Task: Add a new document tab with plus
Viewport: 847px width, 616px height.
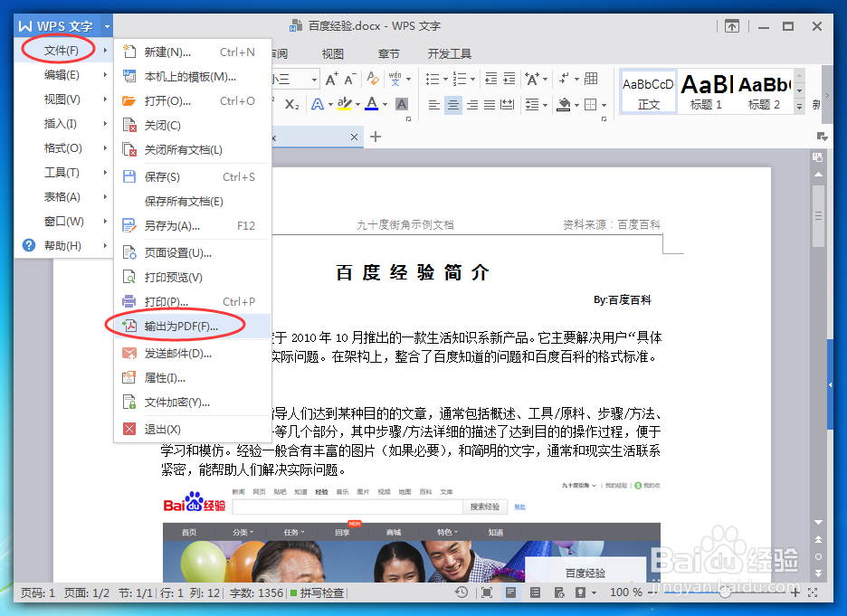Action: [x=376, y=137]
